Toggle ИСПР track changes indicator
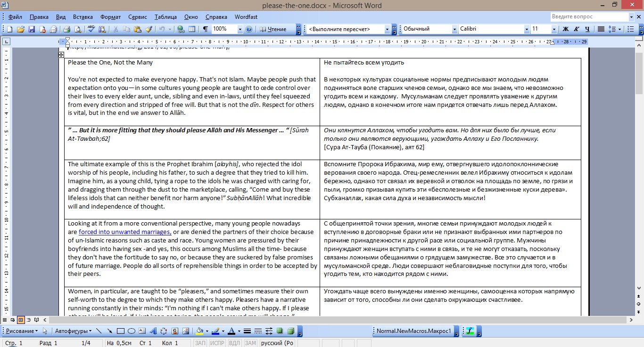This screenshot has width=644, height=347. (x=217, y=343)
